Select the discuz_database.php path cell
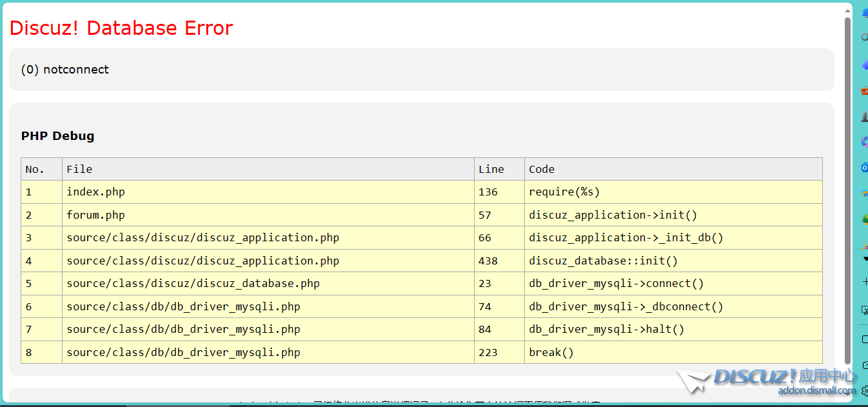The image size is (868, 407). pyautogui.click(x=268, y=284)
